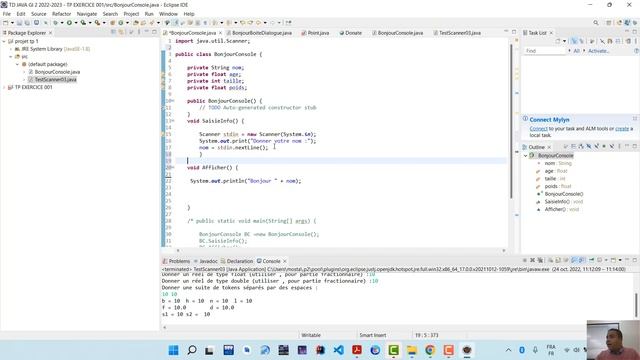Click the green Run button in toolbar

click(69, 22)
